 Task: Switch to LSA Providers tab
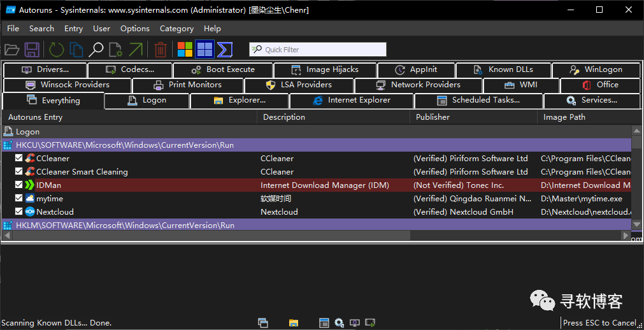[299, 85]
